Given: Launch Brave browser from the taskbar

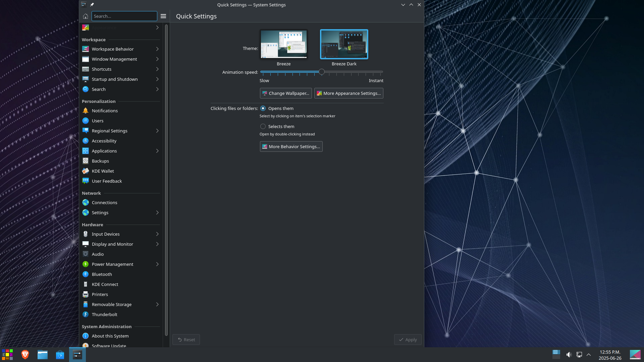Looking at the screenshot, I should click(x=25, y=355).
